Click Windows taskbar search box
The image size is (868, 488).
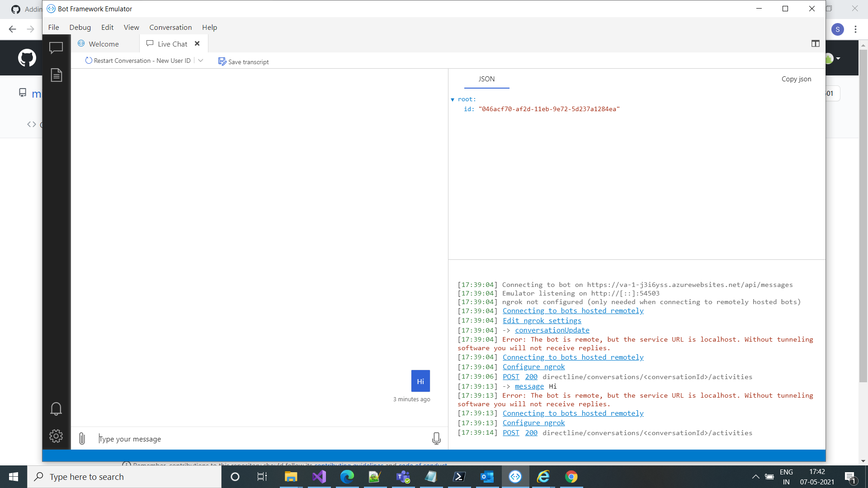point(124,477)
